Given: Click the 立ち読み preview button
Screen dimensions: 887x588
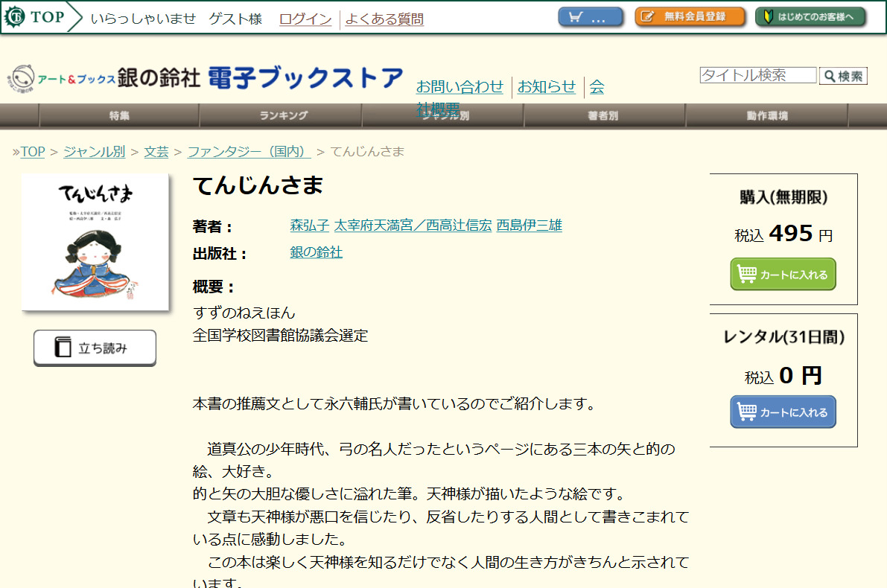Looking at the screenshot, I should pos(95,348).
